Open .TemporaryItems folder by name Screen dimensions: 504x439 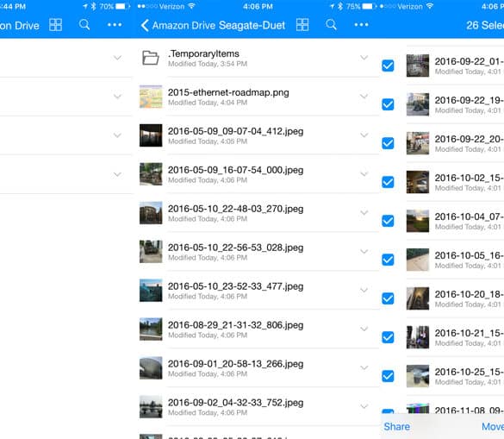[203, 53]
